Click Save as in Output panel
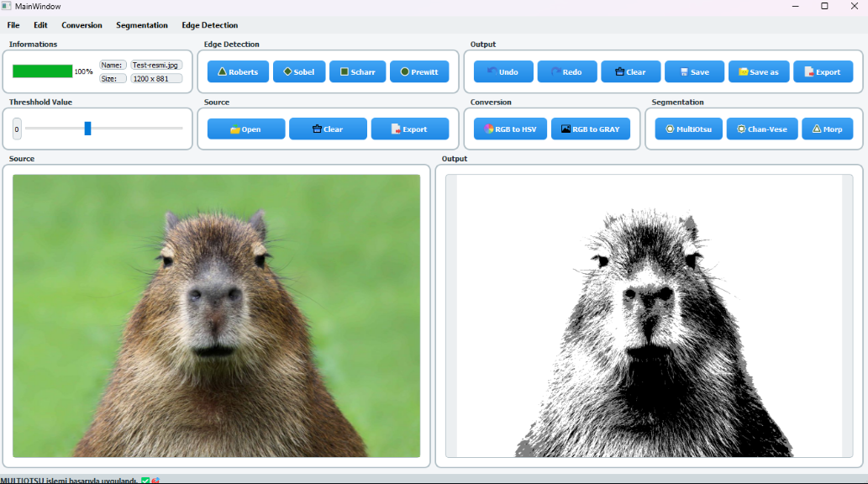868x484 pixels. (x=757, y=72)
